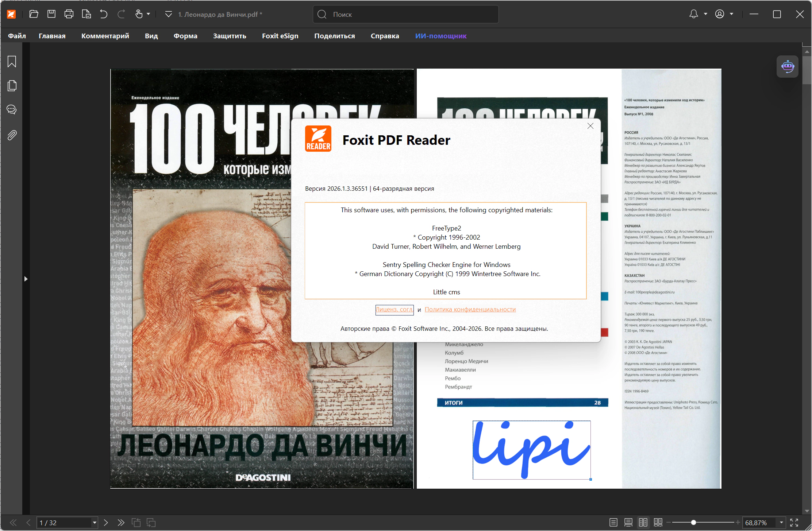The image size is (812, 531).
Task: Expand the page number dropdown
Action: click(x=95, y=523)
